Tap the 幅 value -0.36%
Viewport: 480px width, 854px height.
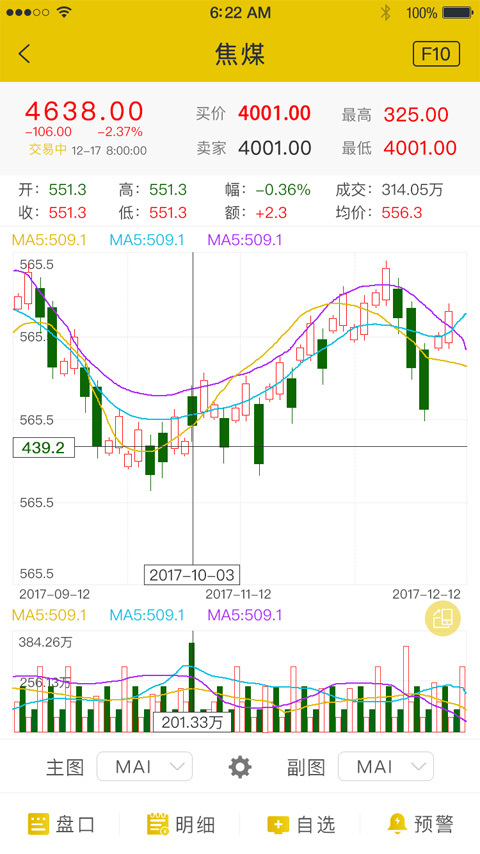pos(283,190)
